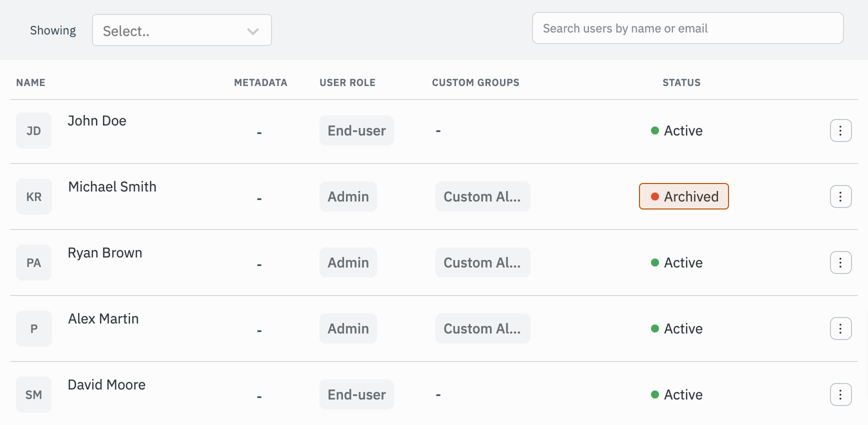868x425 pixels.
Task: Open Alex Martin's row actions menu
Action: [x=840, y=328]
